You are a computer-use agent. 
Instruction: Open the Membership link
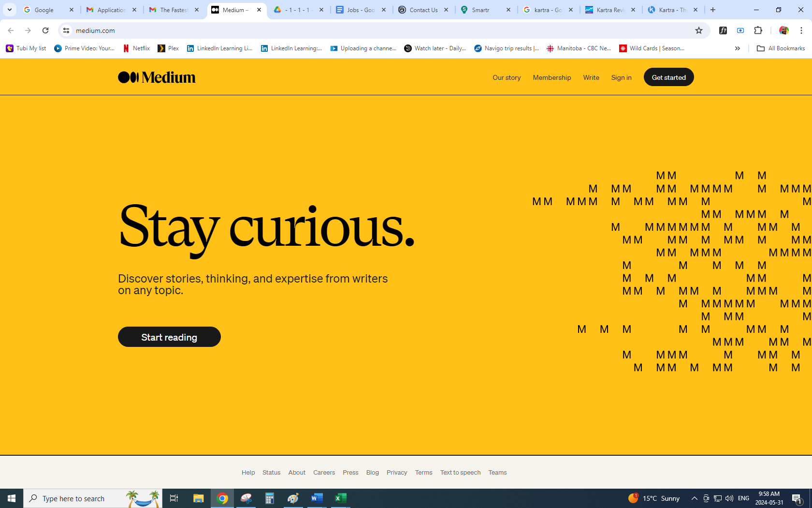pyautogui.click(x=551, y=77)
